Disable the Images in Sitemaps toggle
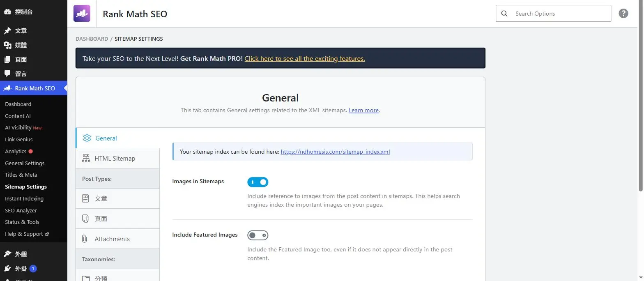This screenshot has height=281, width=644. coord(258,182)
